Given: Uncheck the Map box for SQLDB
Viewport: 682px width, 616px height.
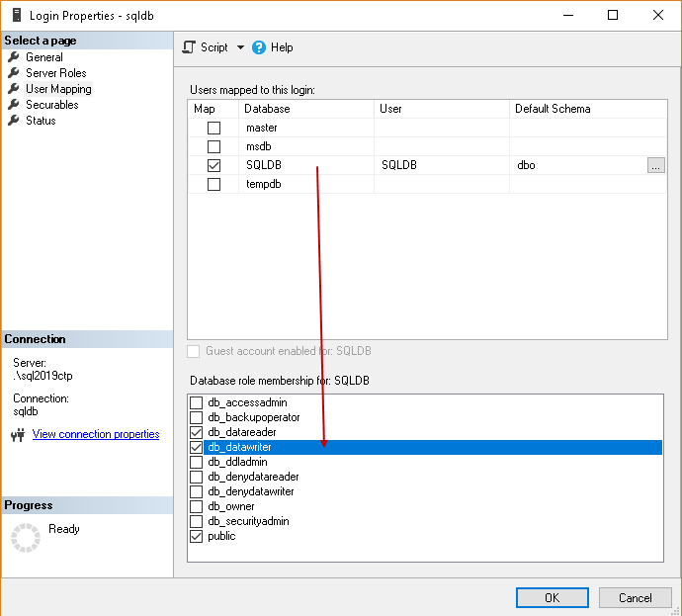Looking at the screenshot, I should [213, 165].
